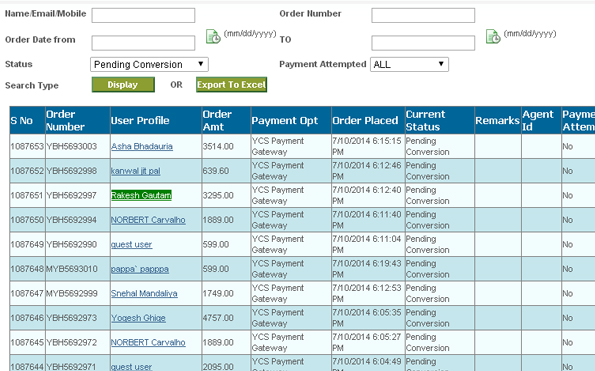Click into the TO date field

(x=423, y=43)
